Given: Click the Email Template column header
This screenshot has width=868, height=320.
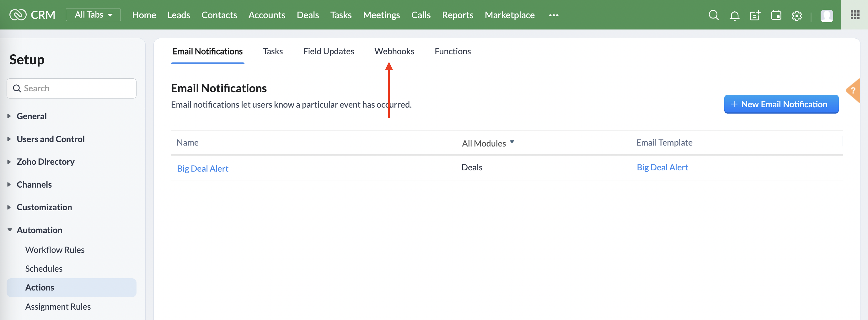Looking at the screenshot, I should click(x=664, y=142).
